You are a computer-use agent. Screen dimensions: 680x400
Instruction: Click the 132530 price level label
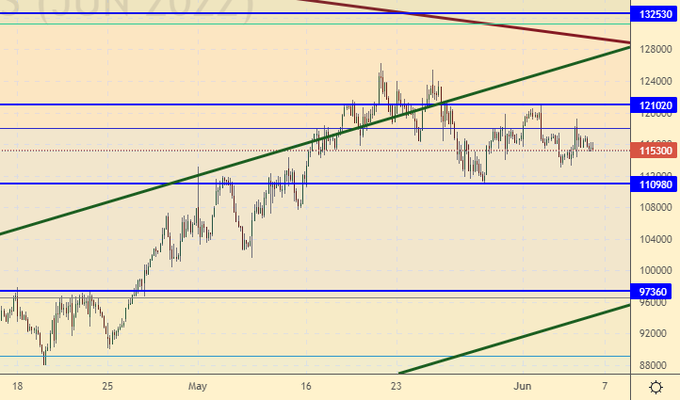pos(655,15)
